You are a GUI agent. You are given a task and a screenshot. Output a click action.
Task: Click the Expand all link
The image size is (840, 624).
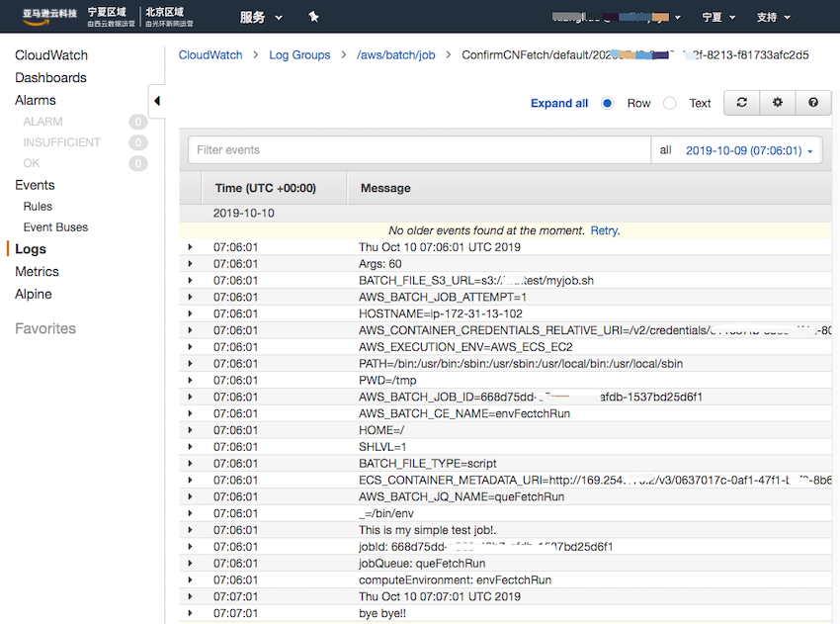(x=559, y=103)
